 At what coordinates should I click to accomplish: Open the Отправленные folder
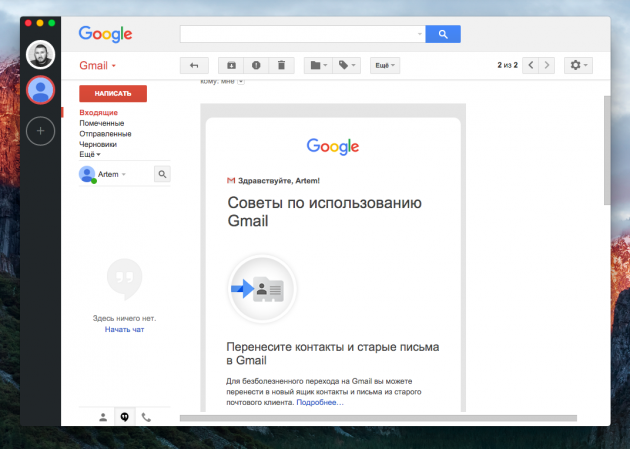105,134
